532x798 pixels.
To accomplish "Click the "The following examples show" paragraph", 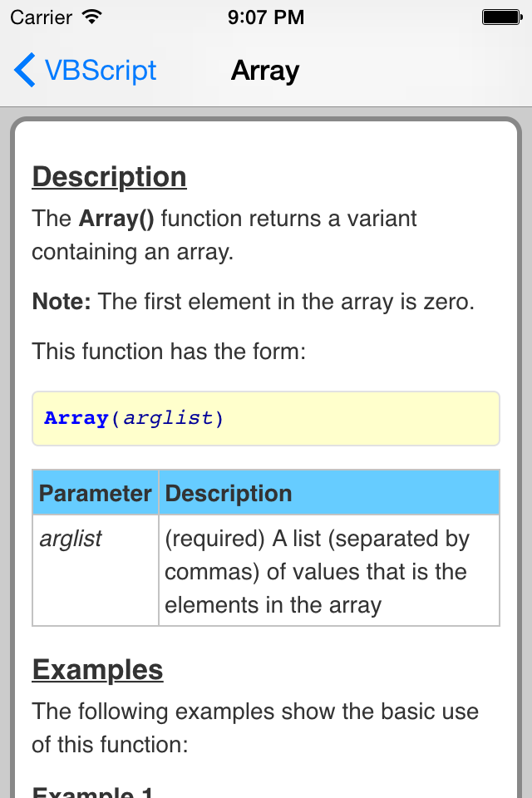I will coord(255,727).
